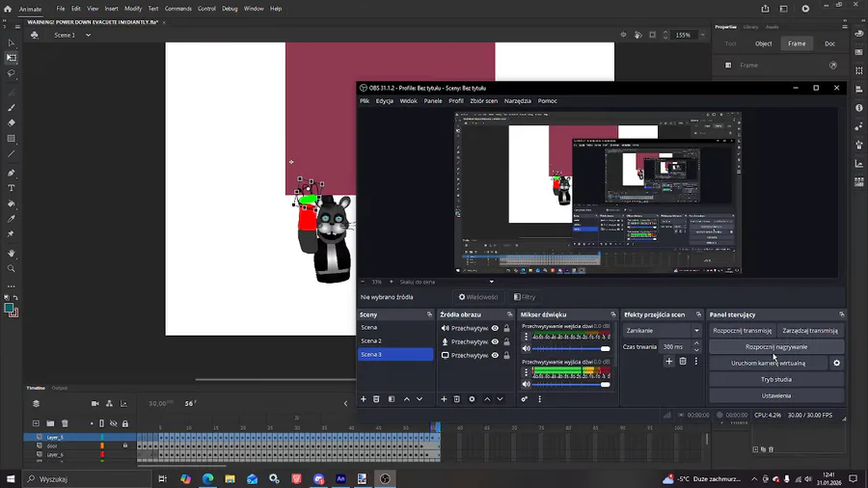
Task: Create a new layer folder in timeline
Action: (x=50, y=423)
